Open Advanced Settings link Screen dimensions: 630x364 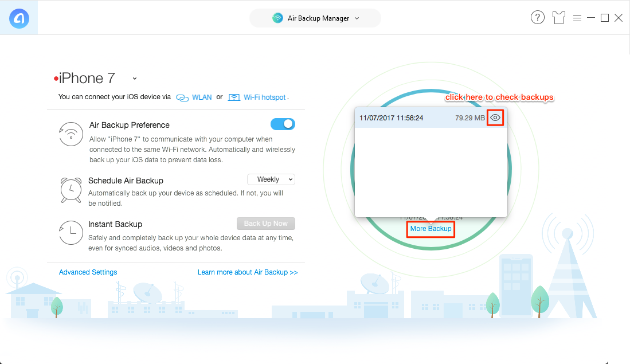click(88, 272)
